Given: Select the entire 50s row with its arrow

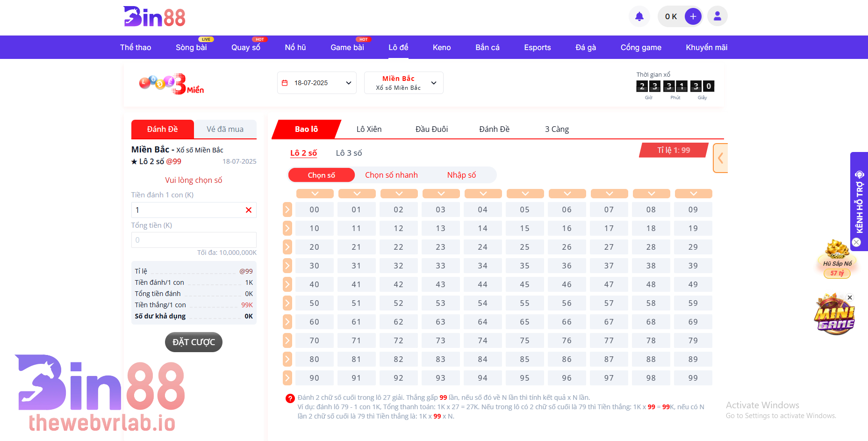Looking at the screenshot, I should tap(287, 303).
